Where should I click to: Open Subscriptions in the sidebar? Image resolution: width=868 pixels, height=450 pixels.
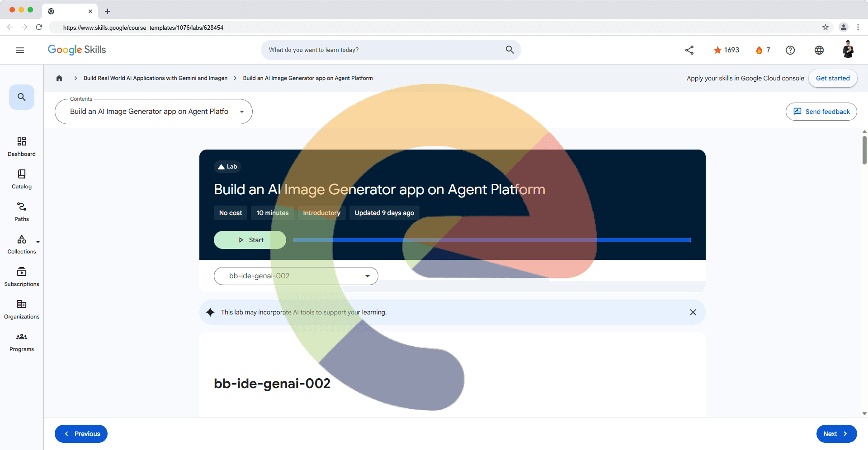tap(22, 277)
